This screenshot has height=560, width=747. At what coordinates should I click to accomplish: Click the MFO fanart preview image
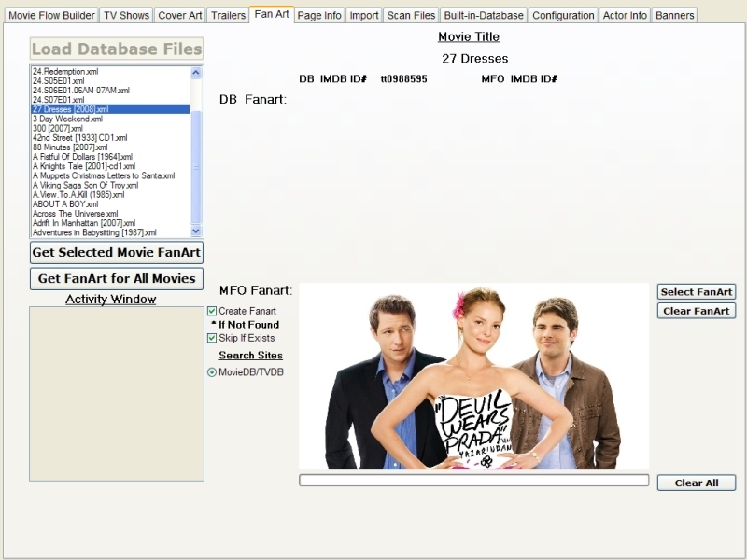coord(473,376)
